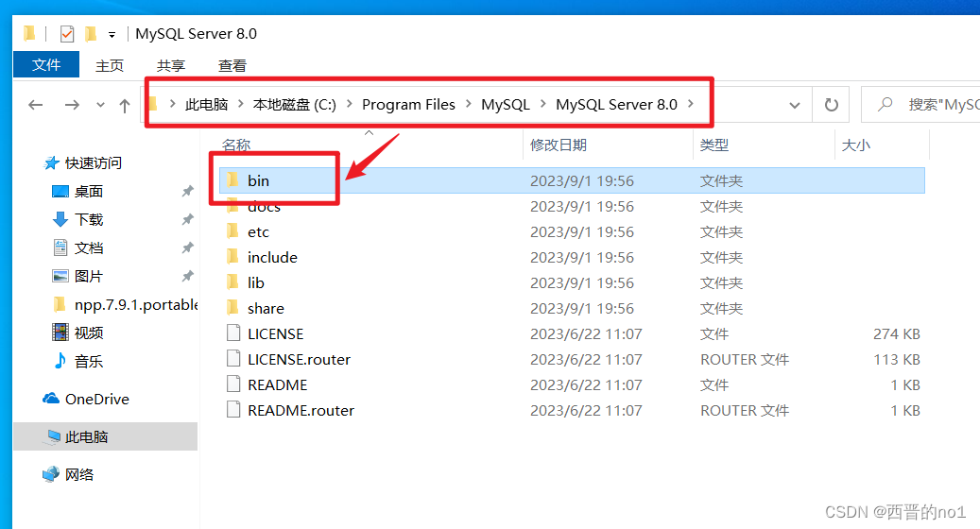Switch to the 查看 ribbon tab
This screenshot has height=529, width=980.
point(232,65)
